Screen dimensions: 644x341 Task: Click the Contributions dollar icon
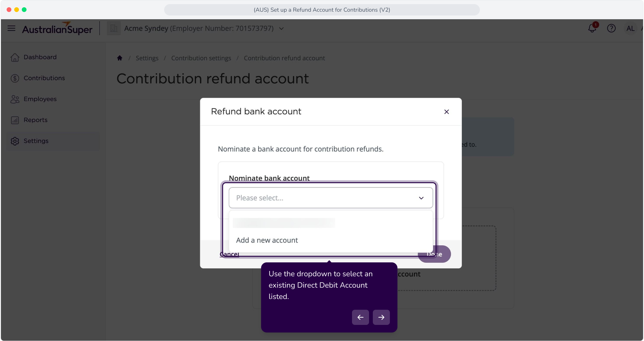tap(15, 78)
